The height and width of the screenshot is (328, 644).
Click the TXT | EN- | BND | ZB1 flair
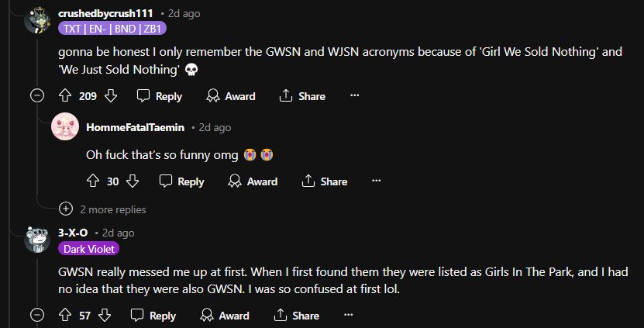(112, 29)
